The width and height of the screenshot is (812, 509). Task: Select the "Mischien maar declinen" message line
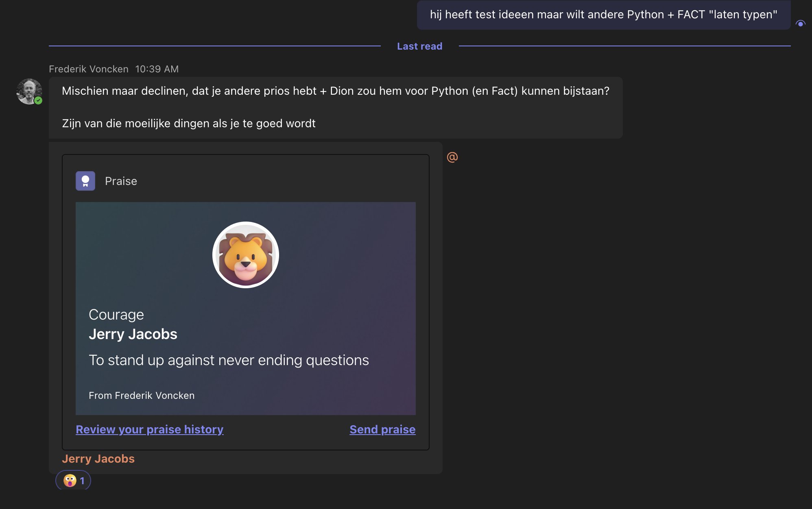pos(335,91)
